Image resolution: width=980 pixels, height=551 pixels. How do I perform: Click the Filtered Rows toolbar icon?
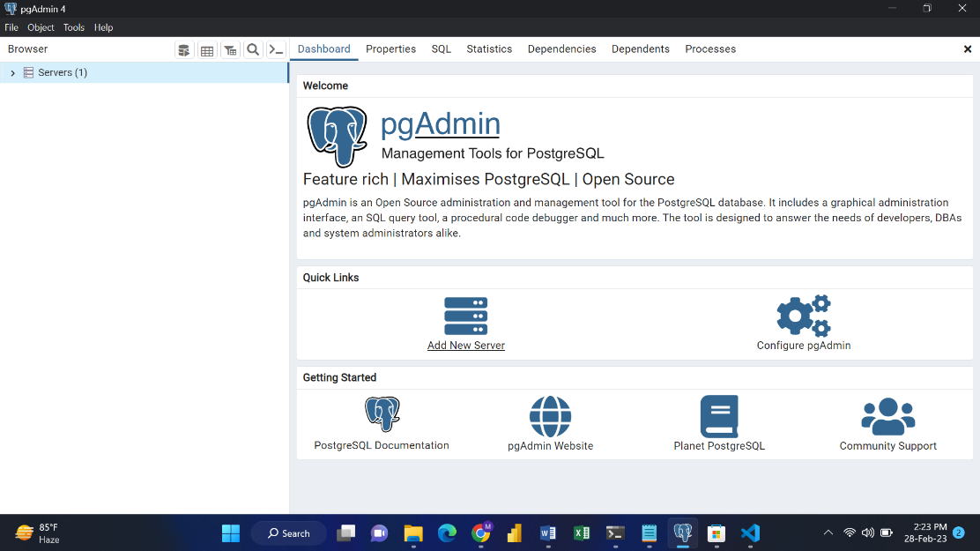tap(230, 50)
